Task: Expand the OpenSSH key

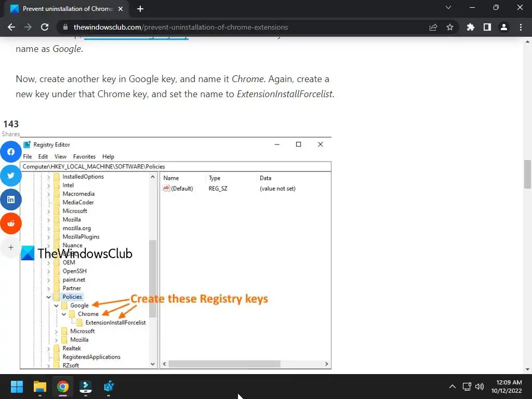Action: (48, 271)
